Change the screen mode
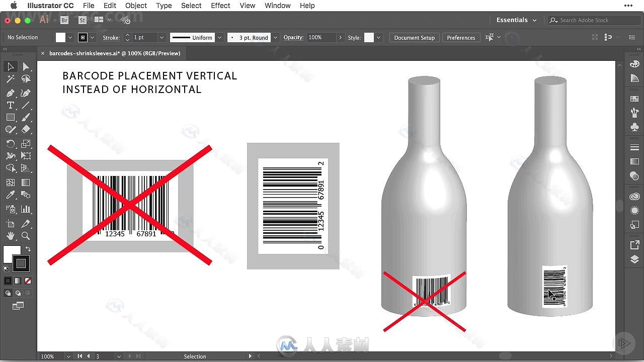 pyautogui.click(x=18, y=306)
